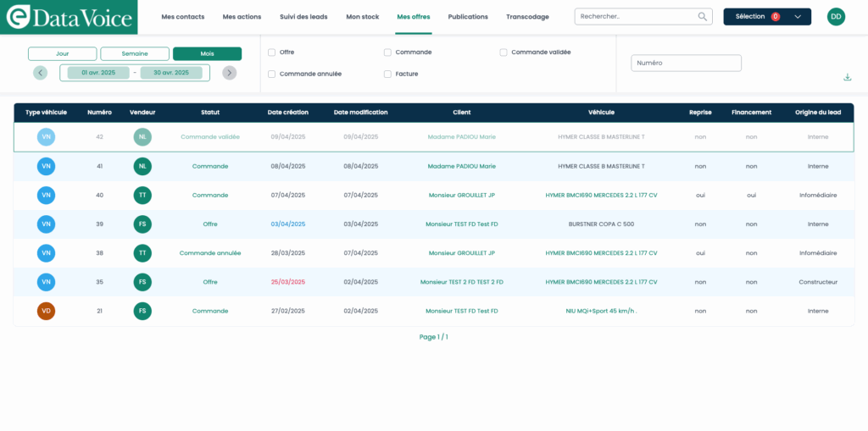Open the Mon stock menu

point(363,17)
